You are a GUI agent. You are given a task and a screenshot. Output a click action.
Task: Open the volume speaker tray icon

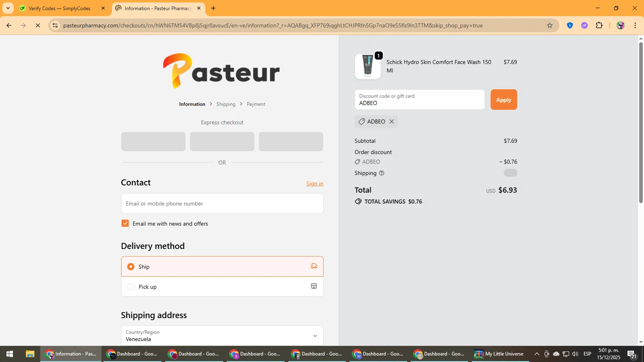coord(575,354)
